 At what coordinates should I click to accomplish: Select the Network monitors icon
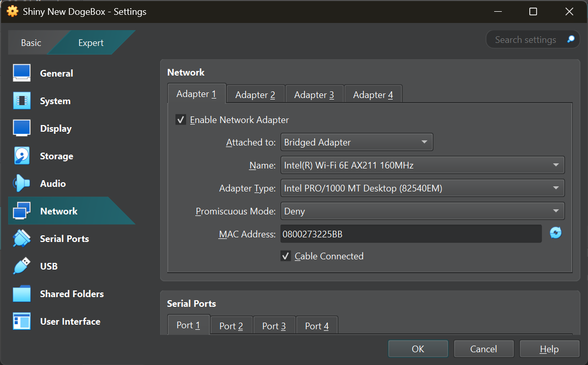click(x=22, y=211)
